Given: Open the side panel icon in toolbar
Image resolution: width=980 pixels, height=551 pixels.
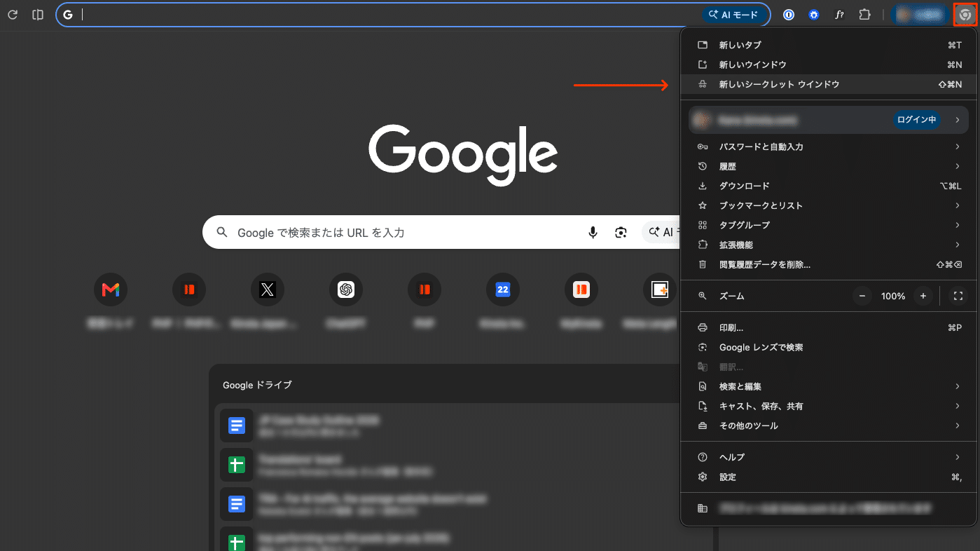Looking at the screenshot, I should 38,14.
